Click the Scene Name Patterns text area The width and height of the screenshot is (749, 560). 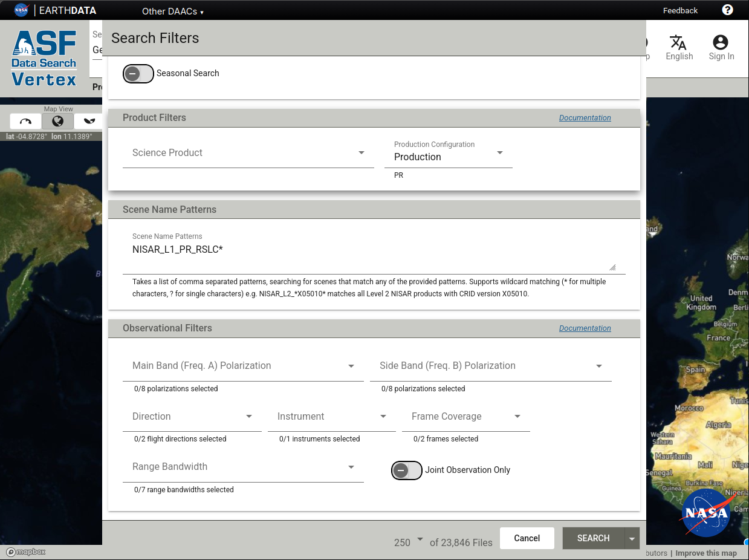click(x=374, y=257)
